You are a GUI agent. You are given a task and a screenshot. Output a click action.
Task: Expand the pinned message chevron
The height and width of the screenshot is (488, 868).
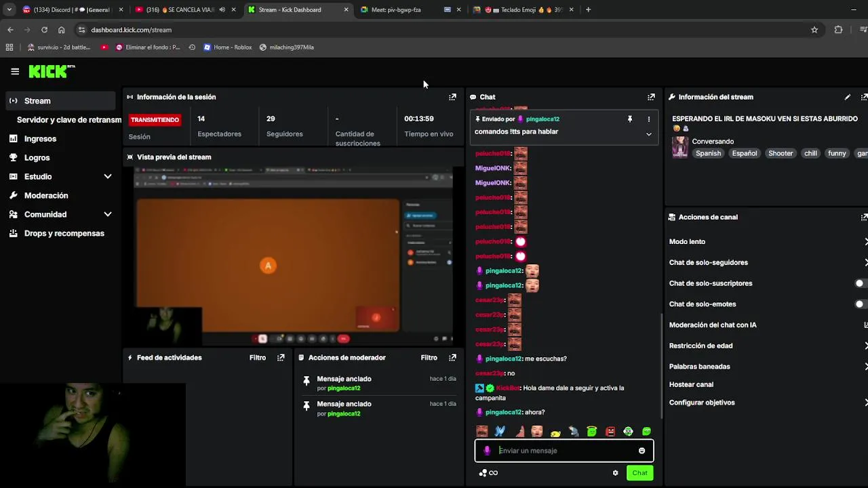pyautogui.click(x=648, y=134)
